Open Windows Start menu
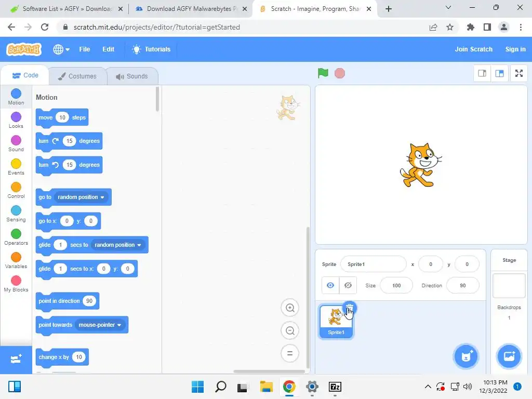The image size is (532, 399). click(197, 387)
